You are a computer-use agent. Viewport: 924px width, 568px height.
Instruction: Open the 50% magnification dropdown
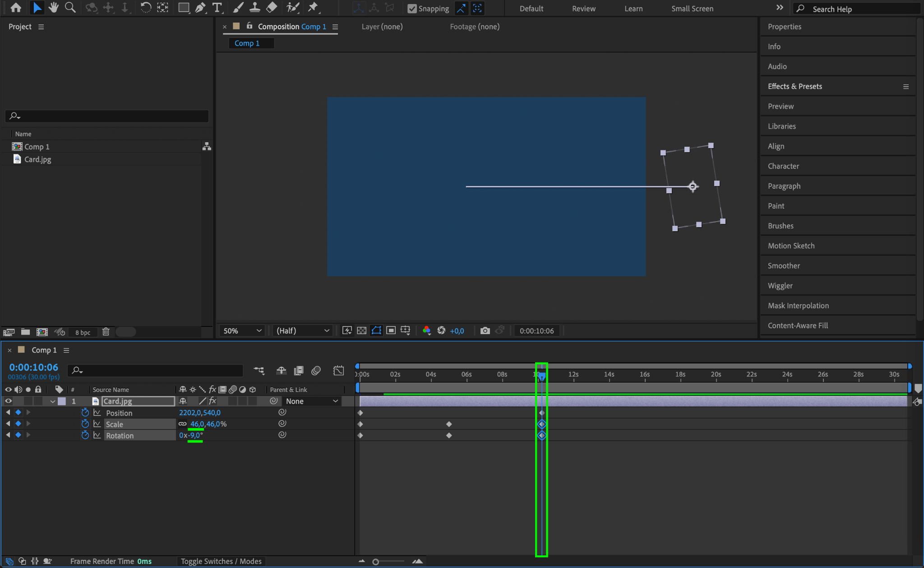(242, 331)
